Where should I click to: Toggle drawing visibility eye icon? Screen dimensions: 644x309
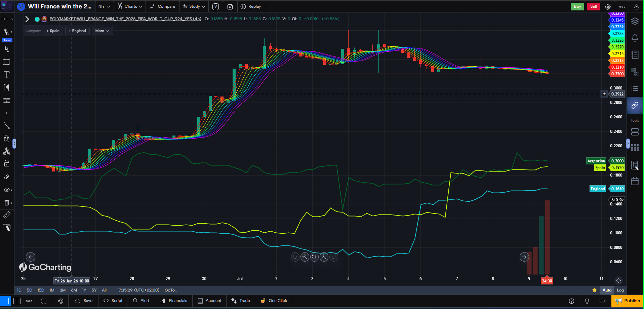coord(6,190)
